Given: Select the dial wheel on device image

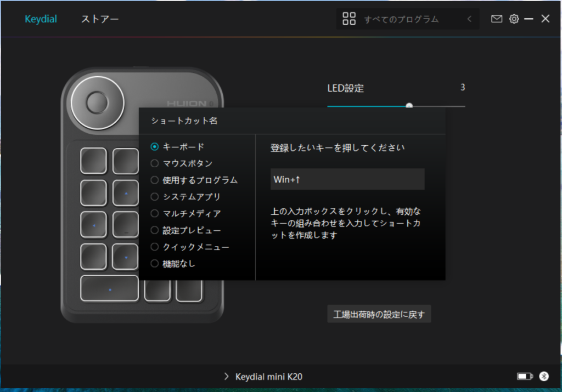Looking at the screenshot, I should click(97, 102).
